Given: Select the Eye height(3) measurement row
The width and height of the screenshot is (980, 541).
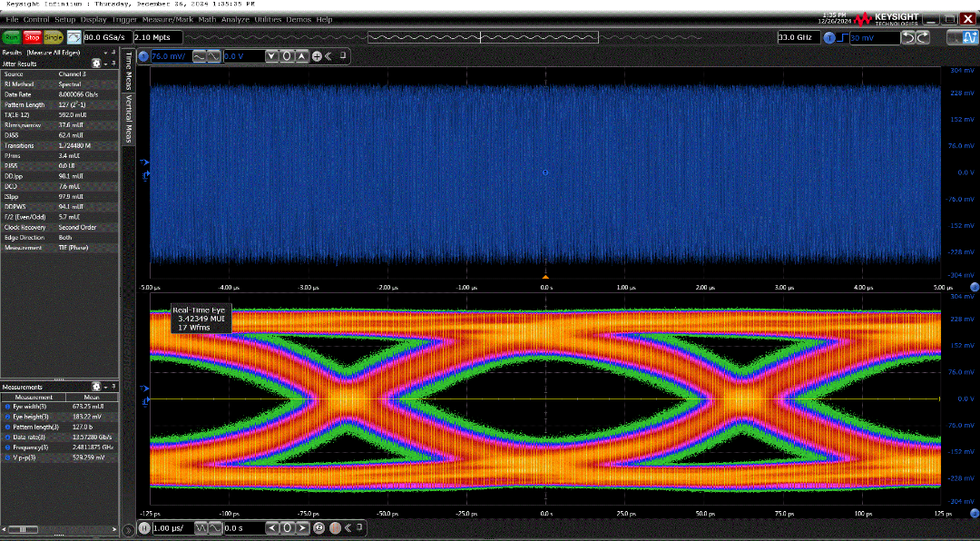Looking at the screenshot, I should coord(59,417).
